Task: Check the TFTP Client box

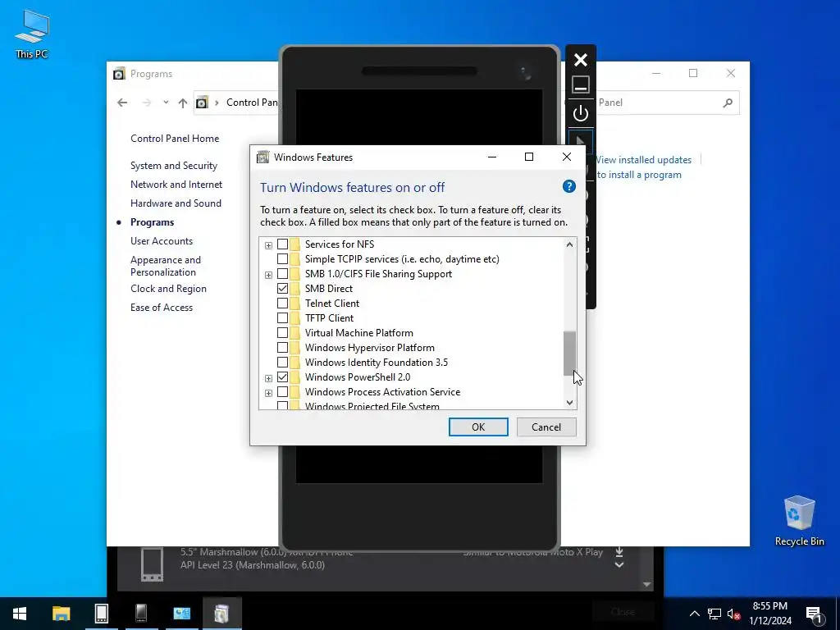Action: tap(282, 317)
